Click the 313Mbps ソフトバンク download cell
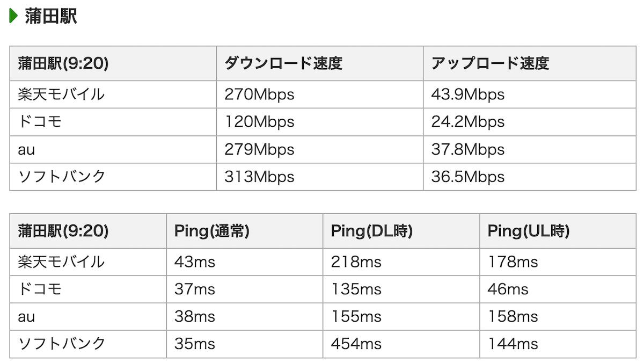 tap(260, 177)
